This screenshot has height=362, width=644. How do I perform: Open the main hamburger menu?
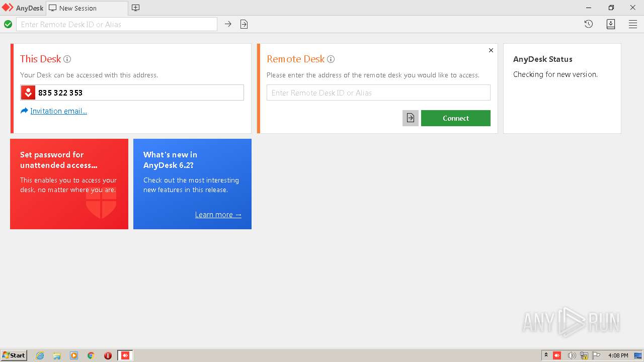tap(633, 24)
